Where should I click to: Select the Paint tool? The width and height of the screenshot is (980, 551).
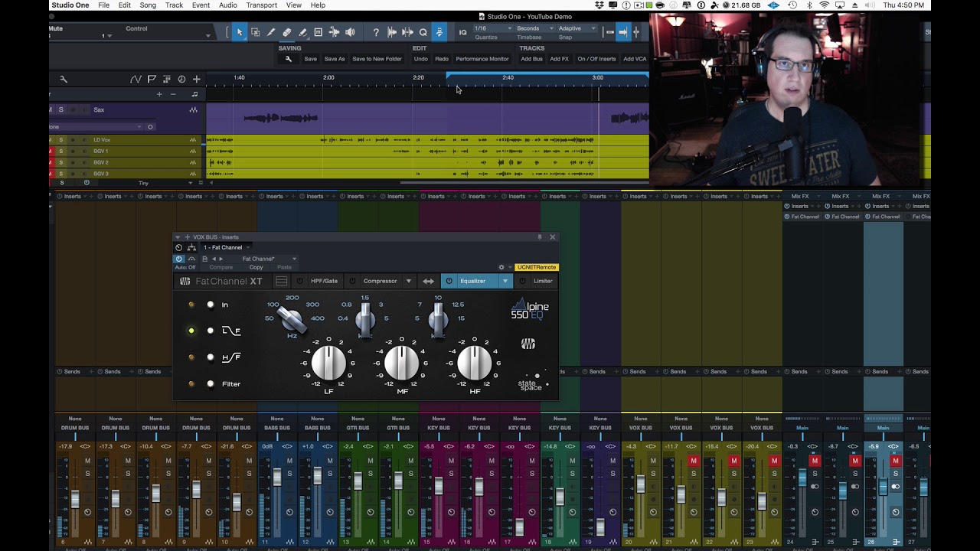click(x=302, y=32)
